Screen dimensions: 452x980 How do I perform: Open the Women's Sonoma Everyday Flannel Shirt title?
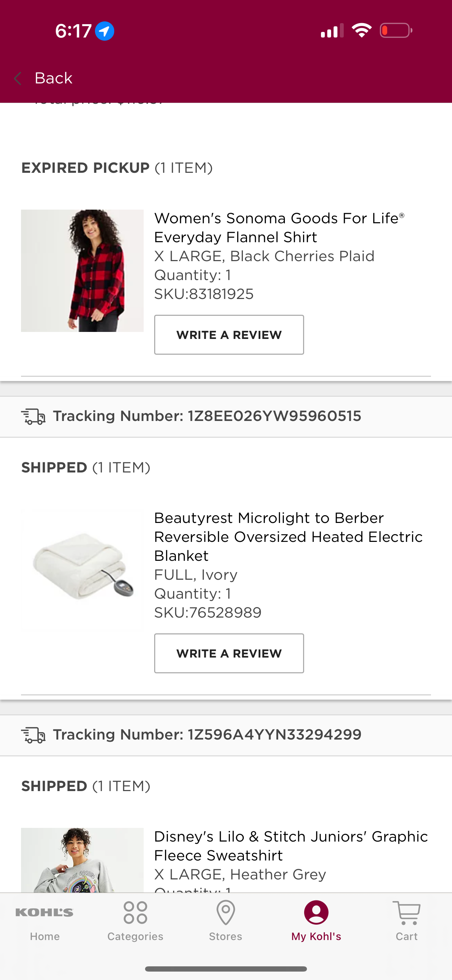(x=279, y=227)
